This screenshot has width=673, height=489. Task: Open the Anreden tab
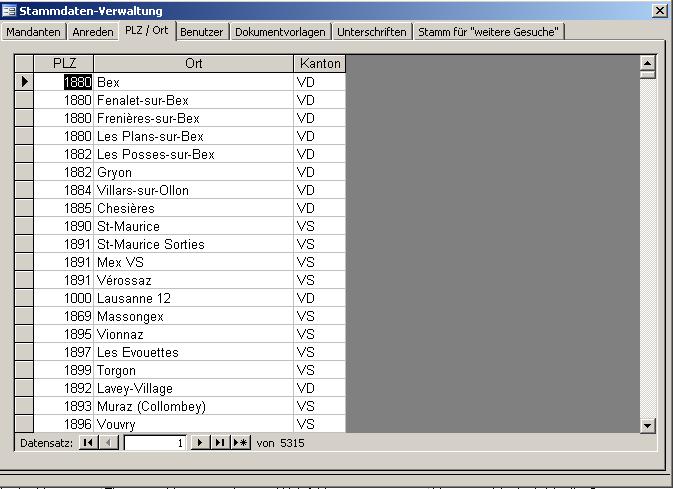click(93, 32)
